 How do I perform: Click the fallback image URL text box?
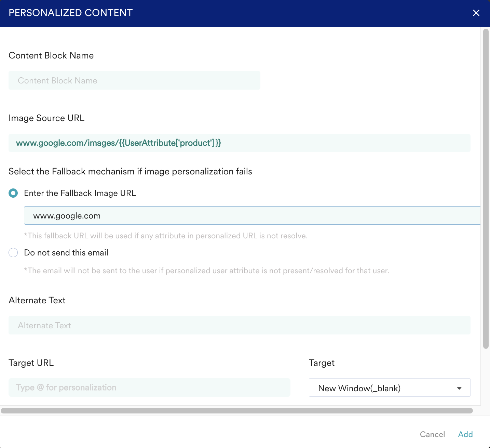point(252,216)
